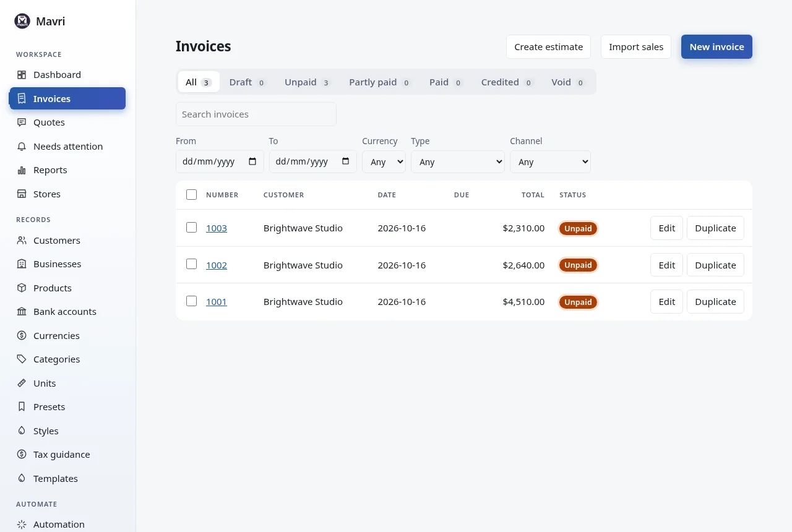Click the Customers people icon
Image resolution: width=792 pixels, height=532 pixels.
(x=22, y=241)
